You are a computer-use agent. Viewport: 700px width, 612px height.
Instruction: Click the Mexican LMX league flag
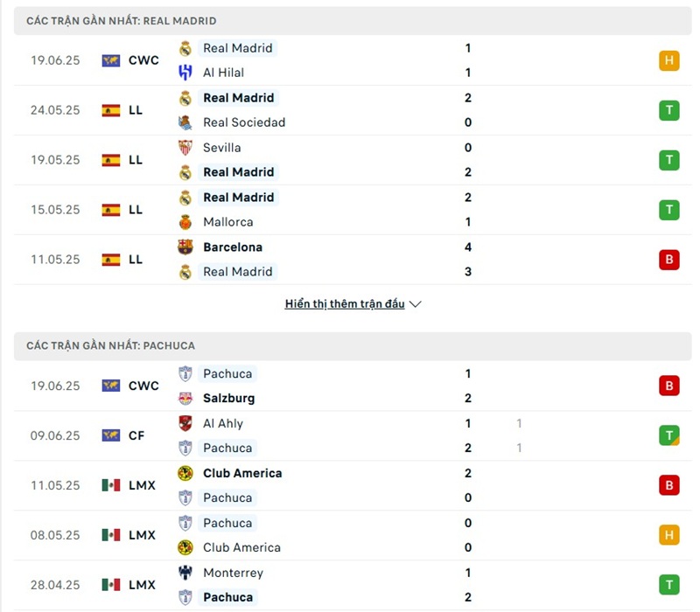pos(109,485)
